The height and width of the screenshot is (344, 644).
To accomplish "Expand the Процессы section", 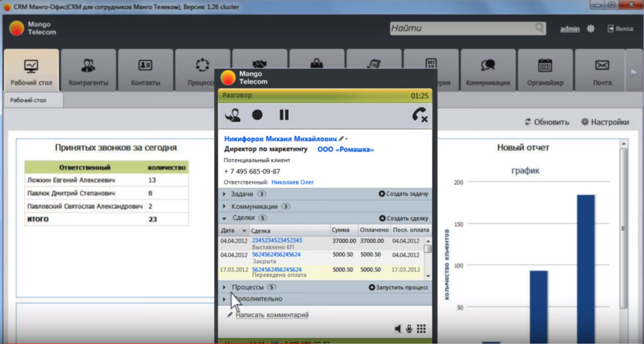I will pos(225,287).
